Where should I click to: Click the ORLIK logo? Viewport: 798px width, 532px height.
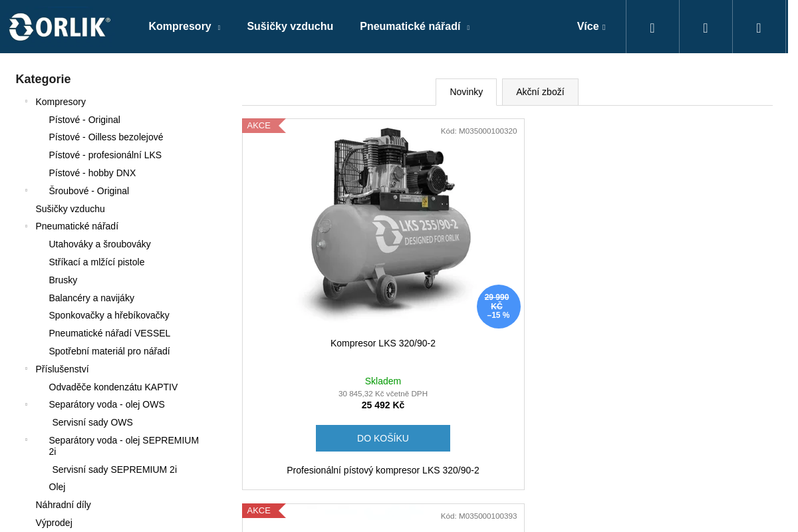click(59, 27)
